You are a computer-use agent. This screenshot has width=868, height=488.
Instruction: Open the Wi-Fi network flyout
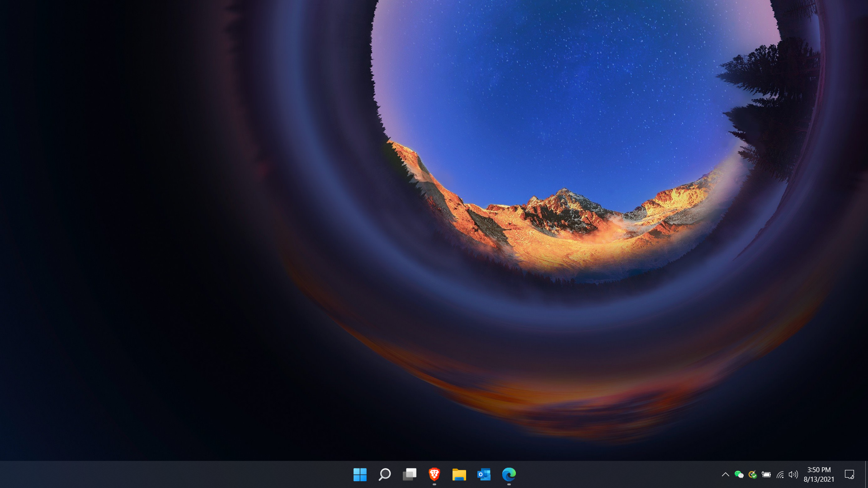(780, 474)
